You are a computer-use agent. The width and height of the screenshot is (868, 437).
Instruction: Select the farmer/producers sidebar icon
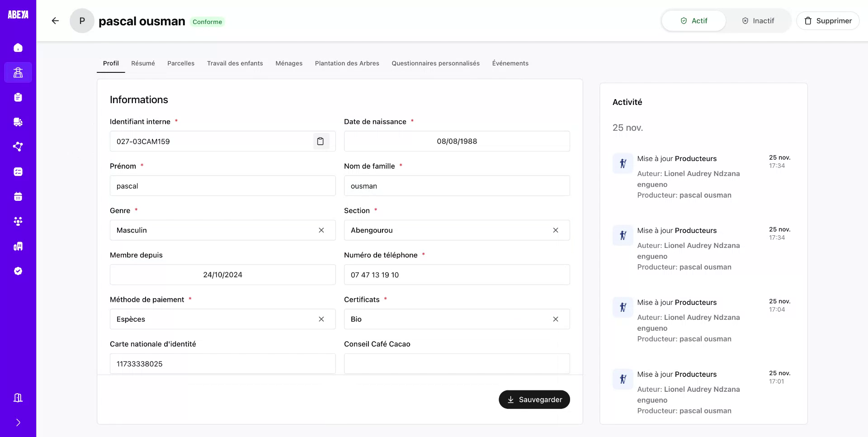(x=18, y=72)
